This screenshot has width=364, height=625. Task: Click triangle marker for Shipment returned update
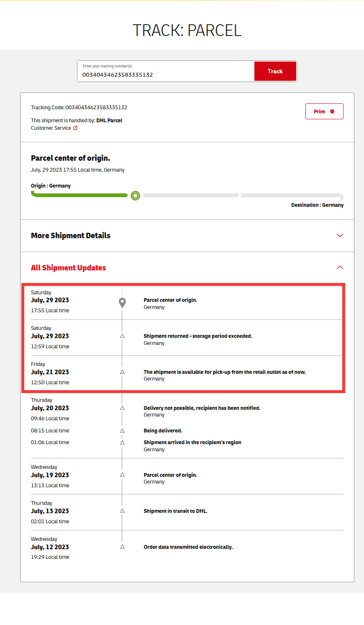click(122, 336)
